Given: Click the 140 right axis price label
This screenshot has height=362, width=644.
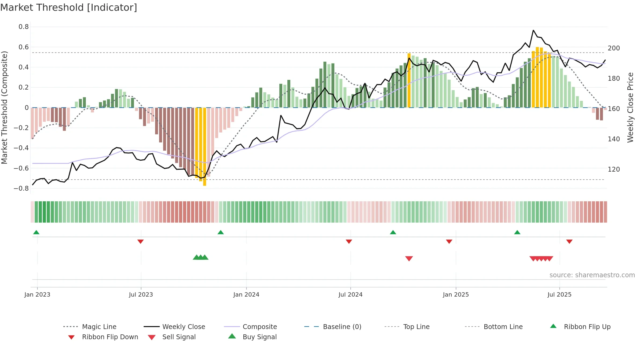Looking at the screenshot, I should tap(614, 139).
